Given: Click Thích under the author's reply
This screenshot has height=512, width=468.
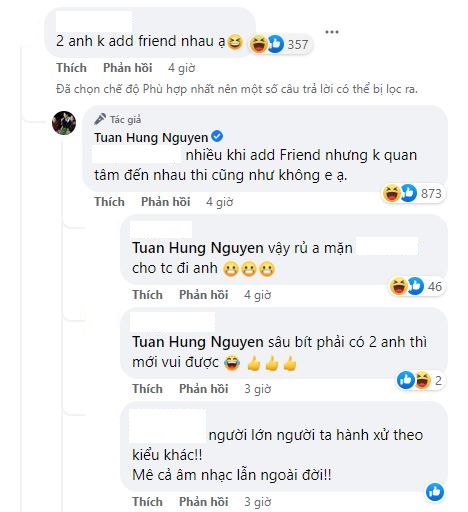Looking at the screenshot, I should (x=109, y=202).
